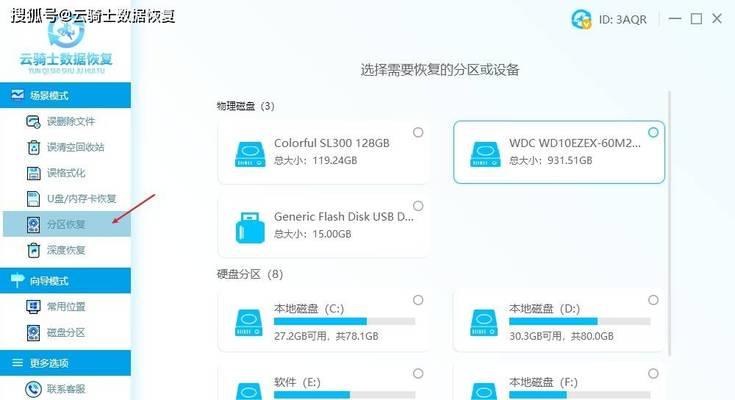Click 软件 (E:) partition usage bar
This screenshot has height=400, width=735.
[x=345, y=395]
